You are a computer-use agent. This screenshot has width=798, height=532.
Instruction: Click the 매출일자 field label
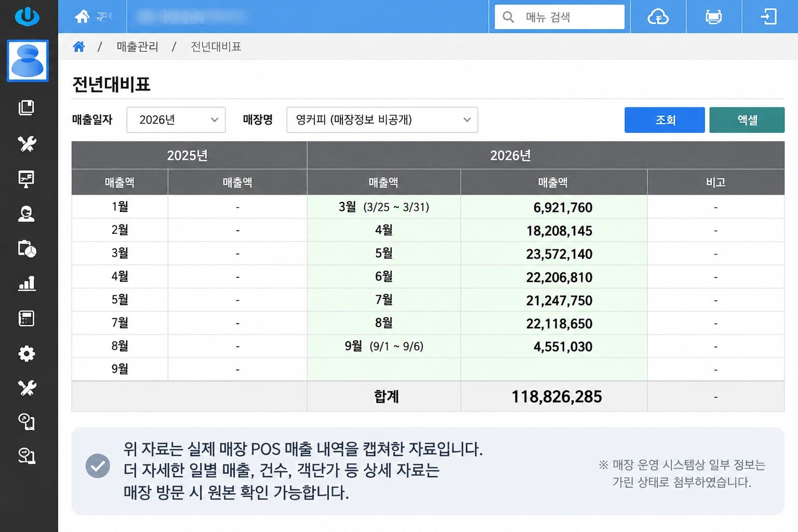pos(92,120)
